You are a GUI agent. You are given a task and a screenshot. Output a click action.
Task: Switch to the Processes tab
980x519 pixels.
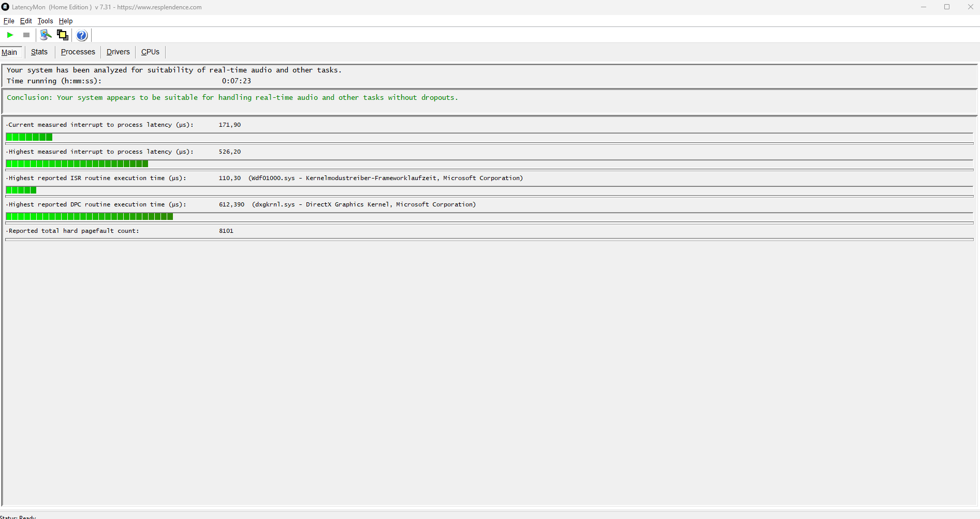[x=78, y=52]
